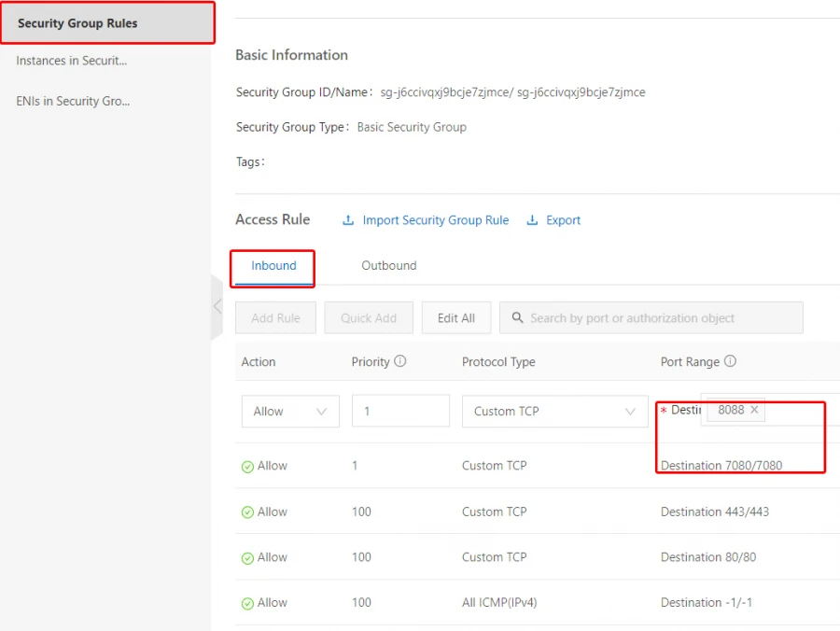This screenshot has height=631, width=840.
Task: Click the Edit All button
Action: [456, 318]
